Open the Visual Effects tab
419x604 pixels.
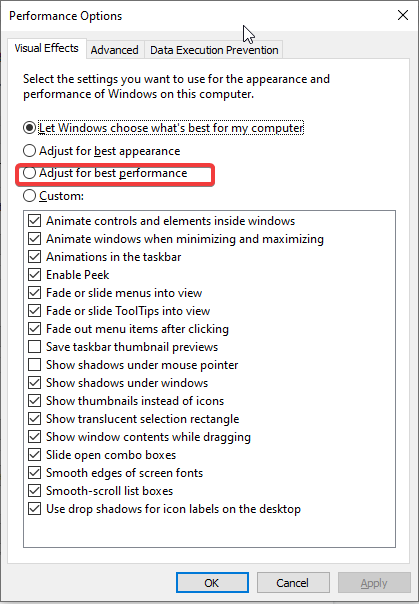pyautogui.click(x=47, y=49)
